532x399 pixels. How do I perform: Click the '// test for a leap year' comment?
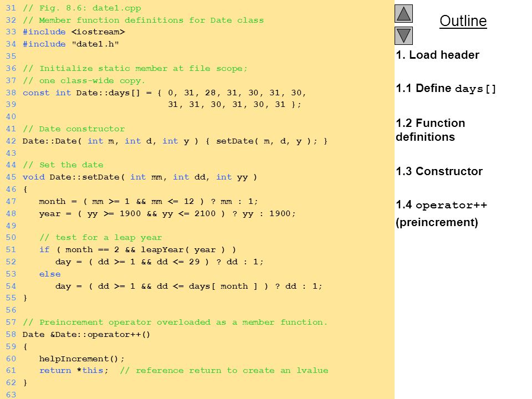pyautogui.click(x=100, y=238)
